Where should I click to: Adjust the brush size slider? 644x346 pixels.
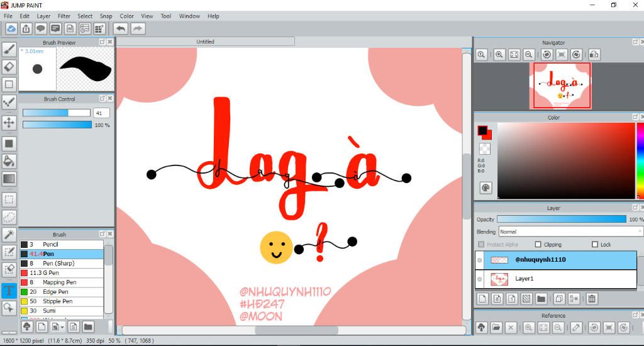[57, 113]
